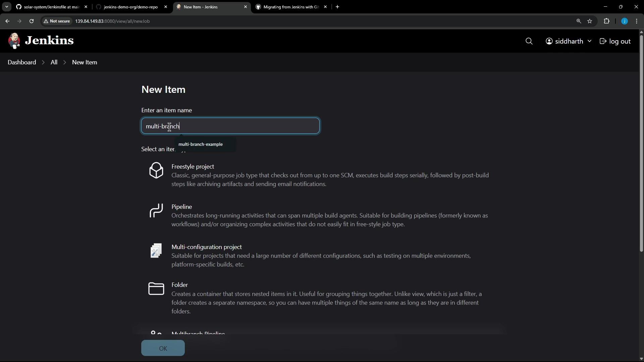This screenshot has height=362, width=644.
Task: Go to Dashboard breadcrumb
Action: [x=22, y=62]
